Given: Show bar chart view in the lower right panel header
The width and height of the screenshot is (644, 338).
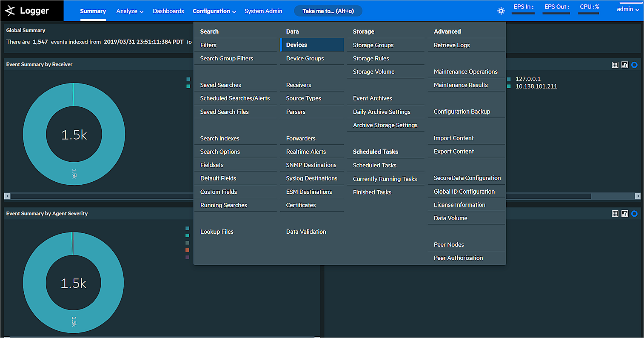Looking at the screenshot, I should tap(624, 214).
